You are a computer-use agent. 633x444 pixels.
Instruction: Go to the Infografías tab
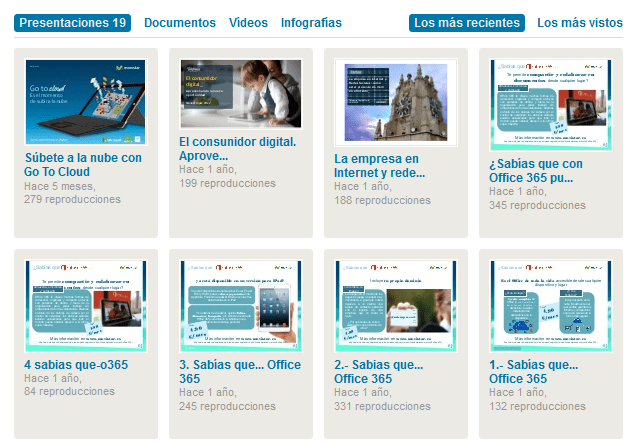point(311,22)
